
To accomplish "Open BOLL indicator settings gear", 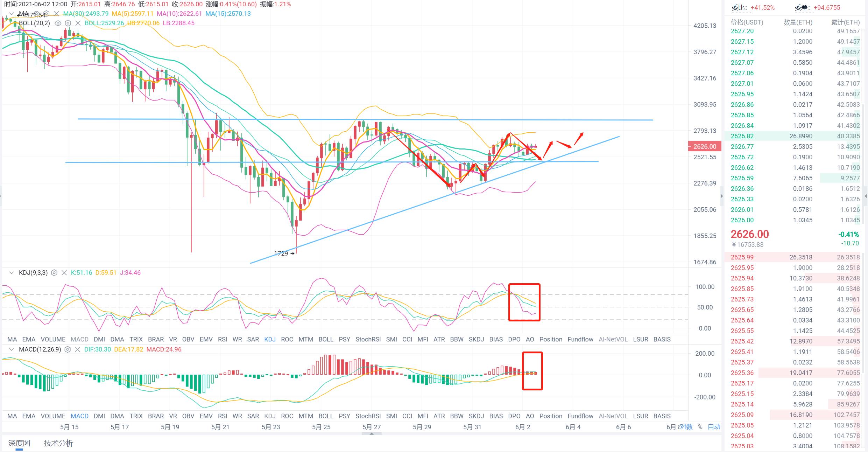I will pos(68,23).
